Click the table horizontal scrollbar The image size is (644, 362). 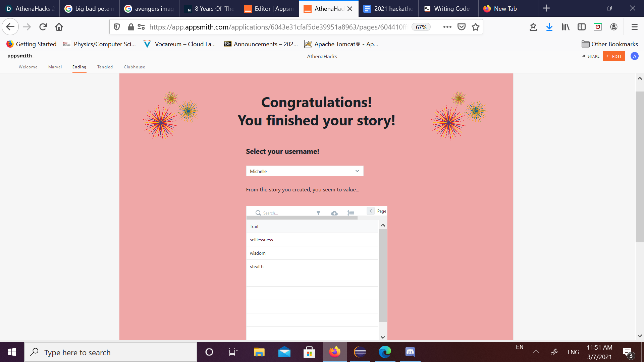(x=302, y=218)
